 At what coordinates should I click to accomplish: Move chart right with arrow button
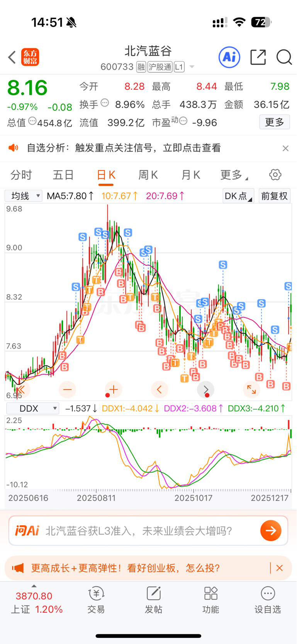tap(205, 389)
